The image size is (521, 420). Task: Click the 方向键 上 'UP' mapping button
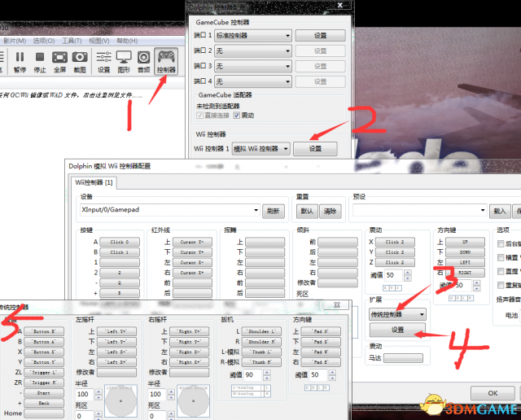coord(465,242)
